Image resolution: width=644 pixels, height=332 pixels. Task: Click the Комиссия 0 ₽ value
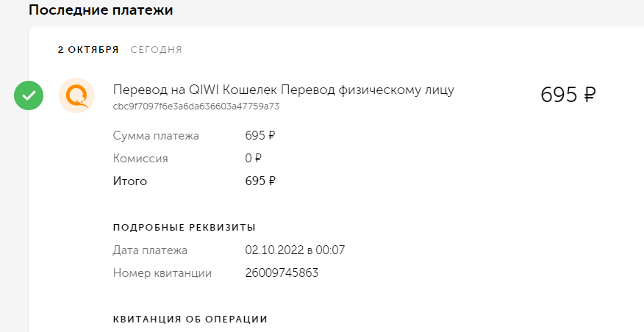coord(253,159)
